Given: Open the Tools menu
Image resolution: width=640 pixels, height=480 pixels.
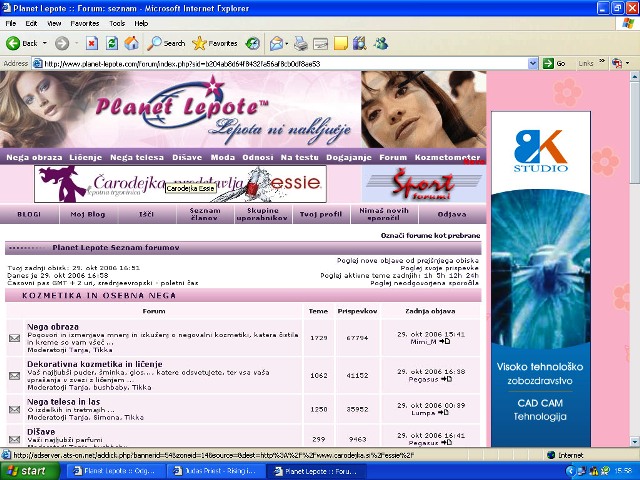Looking at the screenshot, I should (x=117, y=23).
